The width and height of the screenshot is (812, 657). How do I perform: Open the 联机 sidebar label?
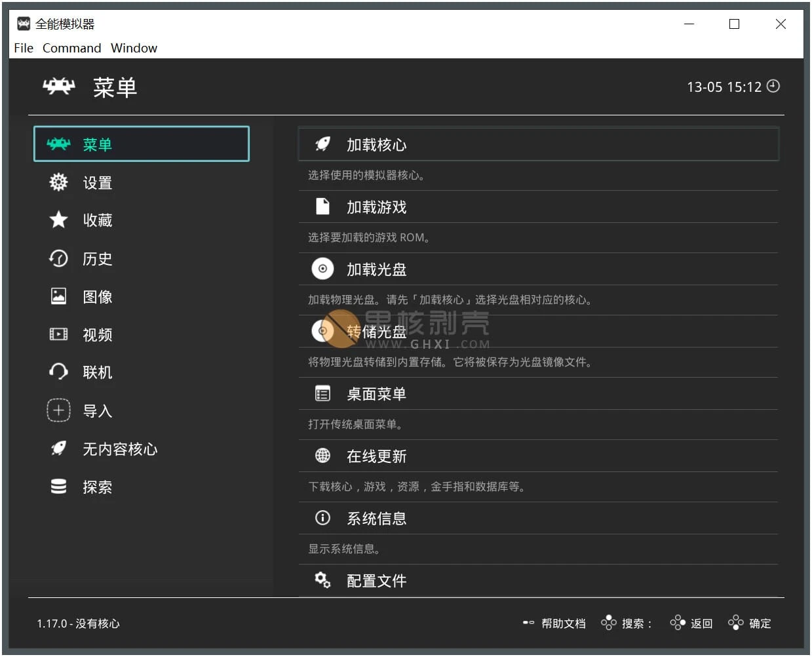click(x=98, y=372)
